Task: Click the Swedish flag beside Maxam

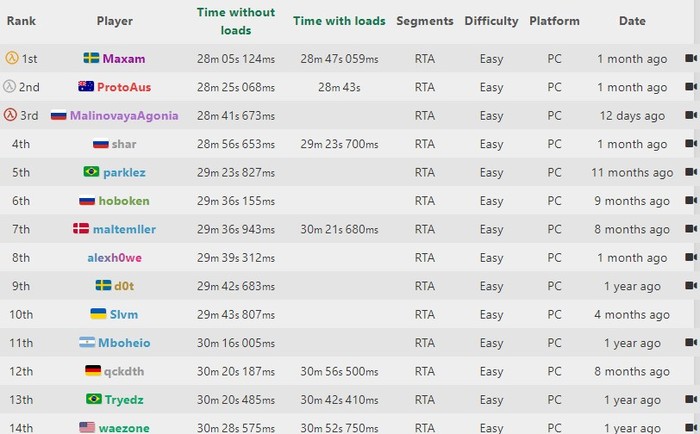Action: 91,59
